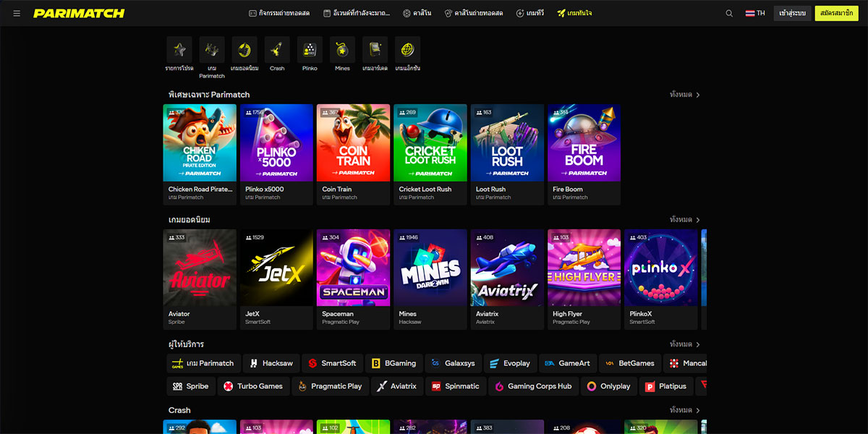
Task: Select the Crash category icon
Action: [277, 50]
